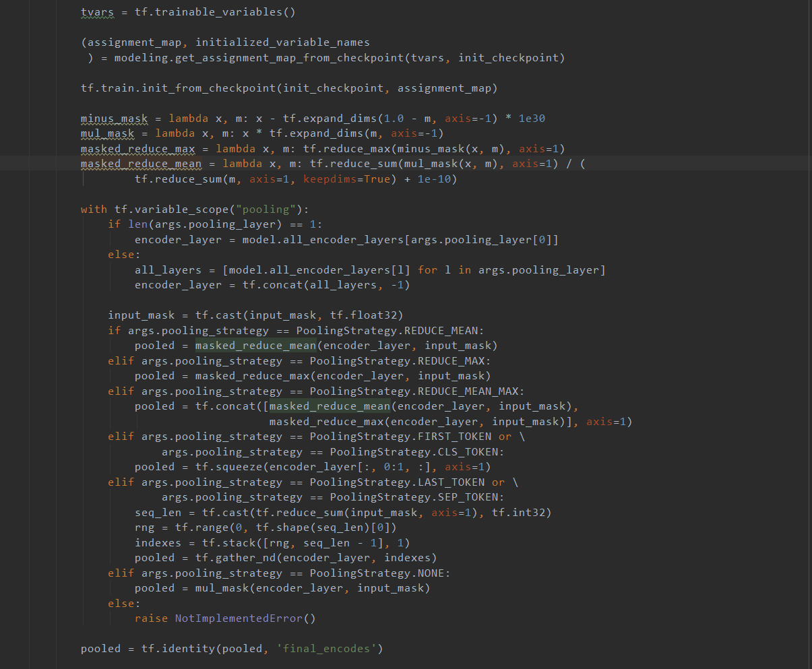
Task: Select the highlighted masked_reduce_mean definition
Action: pyautogui.click(x=142, y=163)
